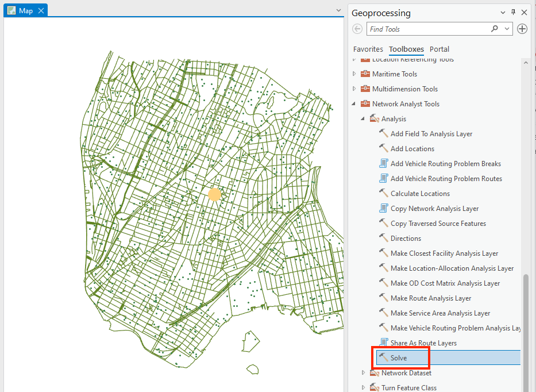
Task: Click the Make OD Cost Matrix icon
Action: tap(384, 283)
